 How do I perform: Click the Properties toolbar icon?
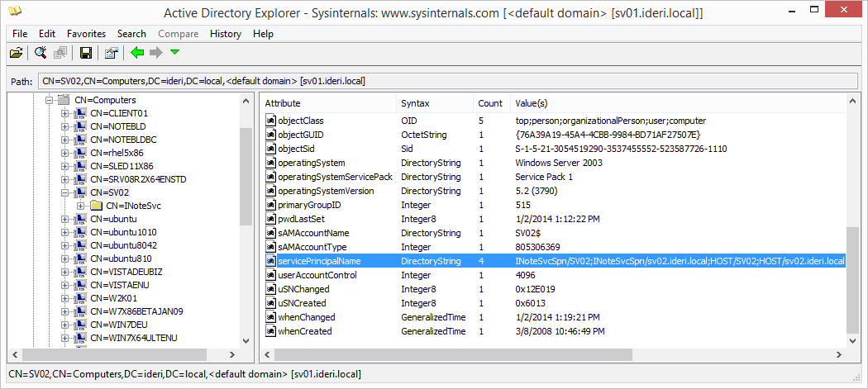click(111, 53)
